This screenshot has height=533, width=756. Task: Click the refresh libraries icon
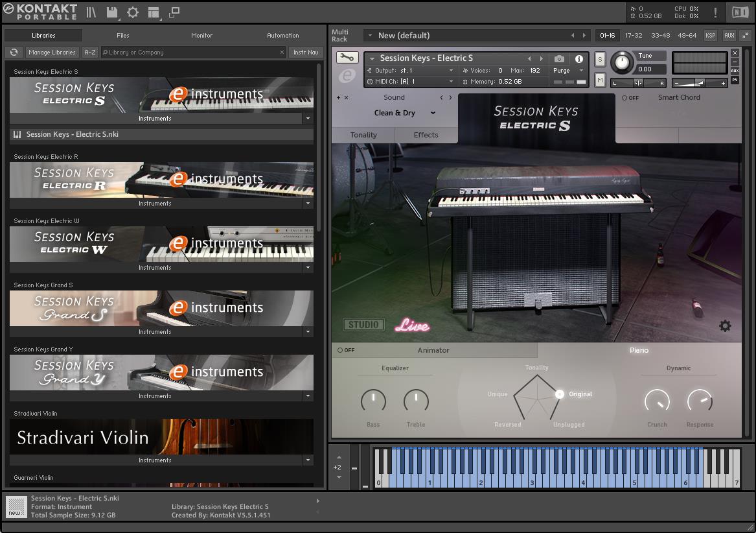[x=14, y=53]
